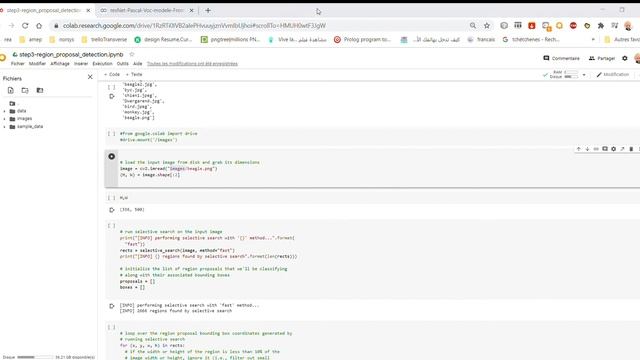Clear output of the image list cell

click(111, 96)
